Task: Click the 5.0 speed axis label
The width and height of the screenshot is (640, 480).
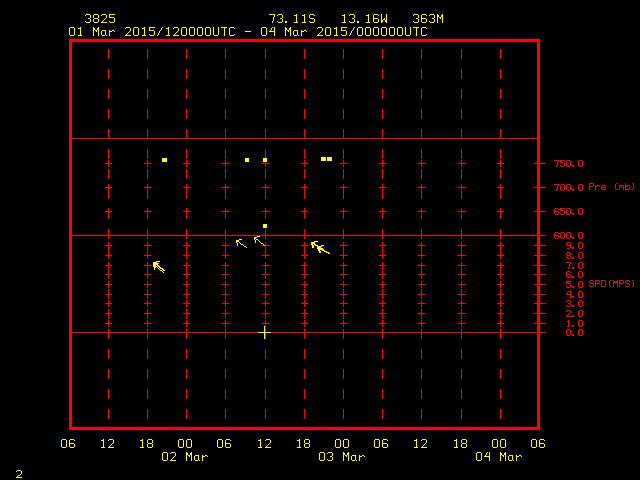Action: [574, 285]
